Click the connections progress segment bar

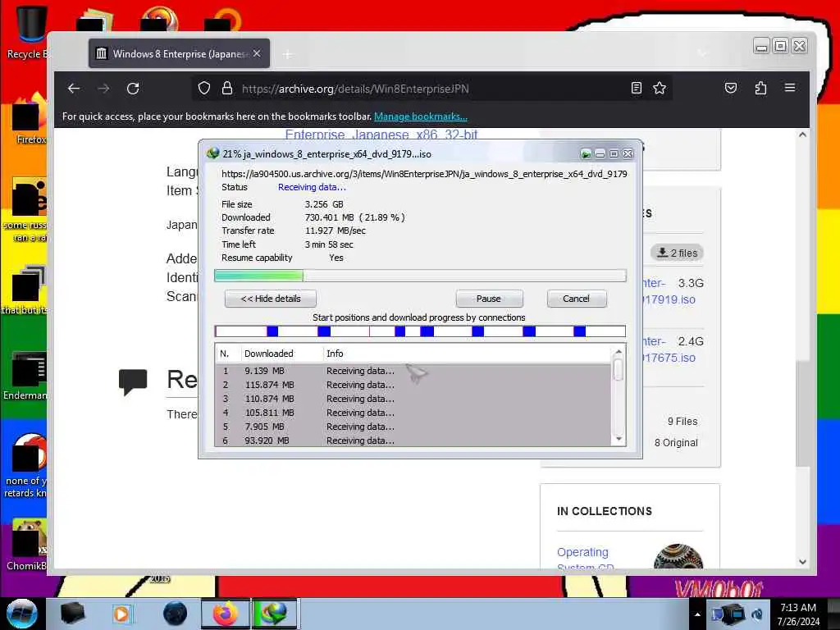pos(420,331)
